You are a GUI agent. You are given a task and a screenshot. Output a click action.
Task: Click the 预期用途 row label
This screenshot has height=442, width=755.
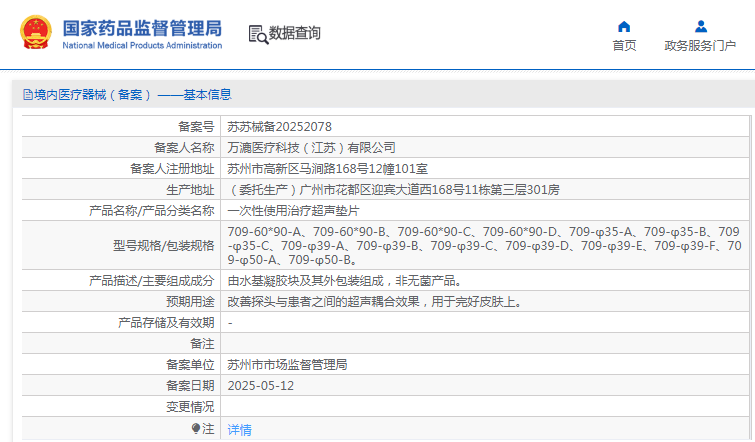[190, 302]
